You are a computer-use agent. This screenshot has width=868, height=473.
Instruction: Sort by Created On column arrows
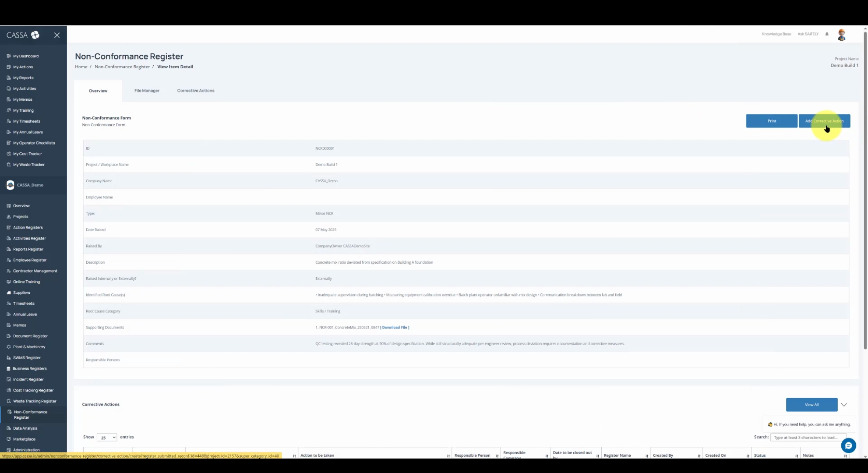pos(748,456)
